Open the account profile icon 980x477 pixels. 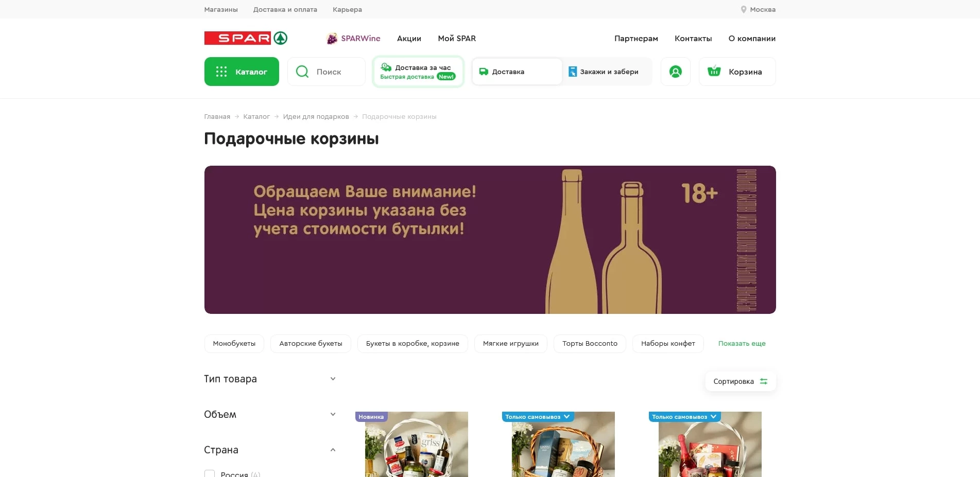tap(675, 72)
